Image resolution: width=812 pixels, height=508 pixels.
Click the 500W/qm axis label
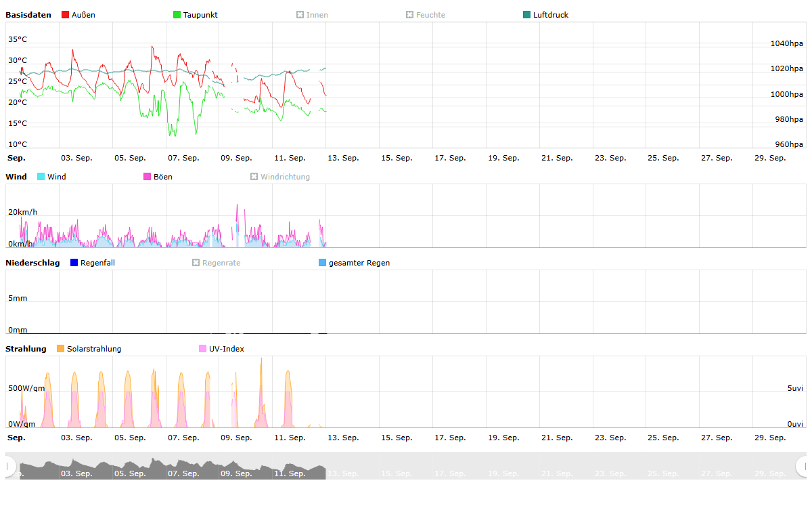click(26, 388)
